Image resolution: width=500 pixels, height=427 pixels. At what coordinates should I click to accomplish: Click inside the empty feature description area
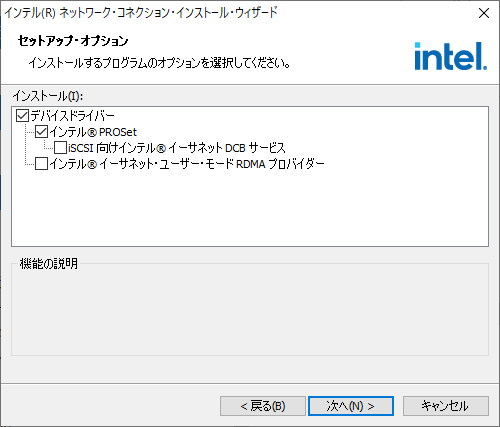(x=250, y=312)
